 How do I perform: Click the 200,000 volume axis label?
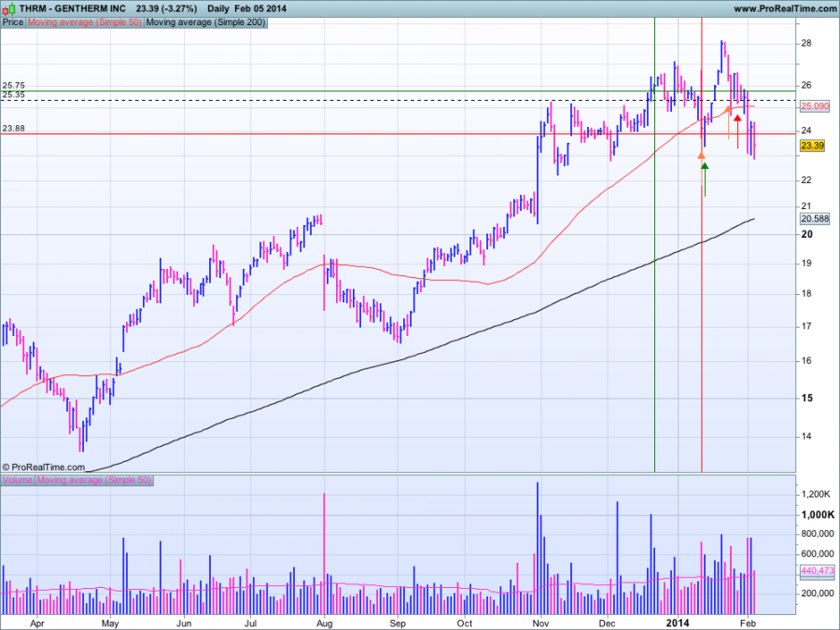click(818, 593)
